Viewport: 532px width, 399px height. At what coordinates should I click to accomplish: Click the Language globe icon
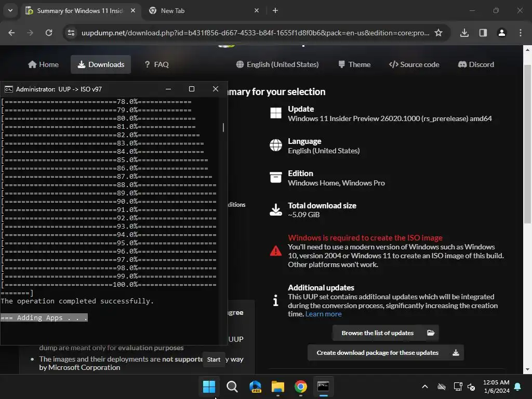click(x=275, y=145)
